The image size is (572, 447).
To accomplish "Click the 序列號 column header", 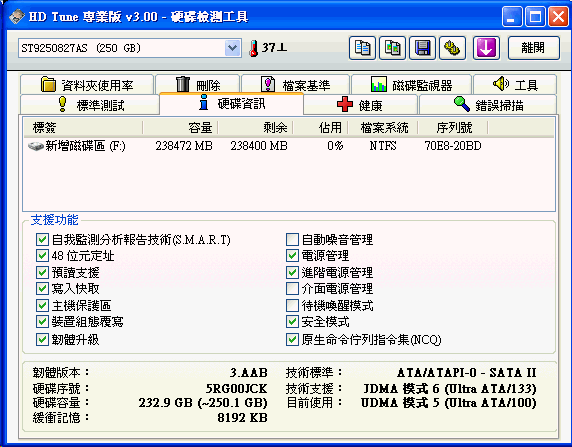I will pos(453,128).
